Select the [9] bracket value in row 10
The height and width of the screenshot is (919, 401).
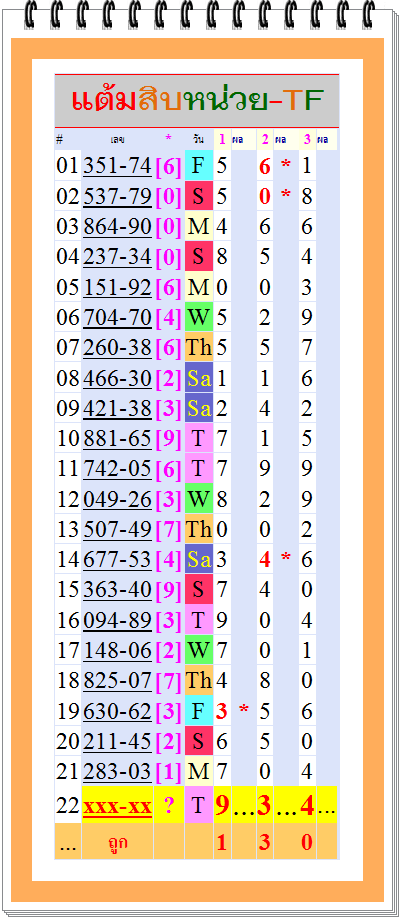[169, 438]
